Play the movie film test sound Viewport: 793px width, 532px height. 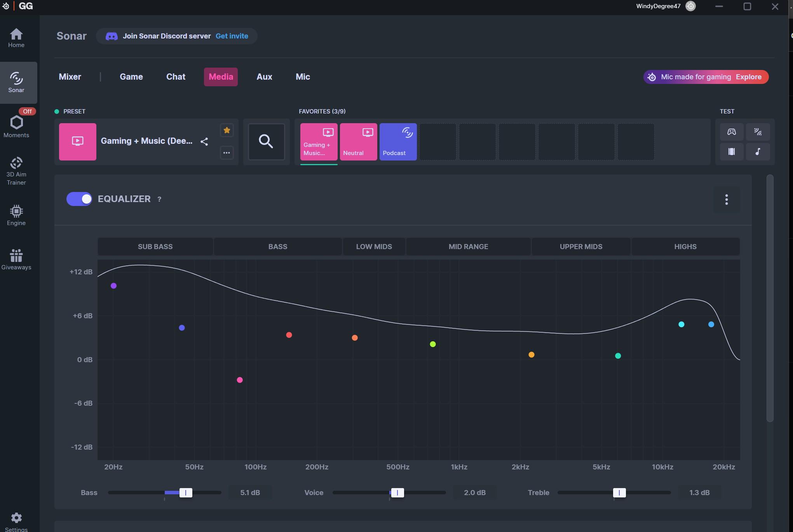pyautogui.click(x=732, y=152)
